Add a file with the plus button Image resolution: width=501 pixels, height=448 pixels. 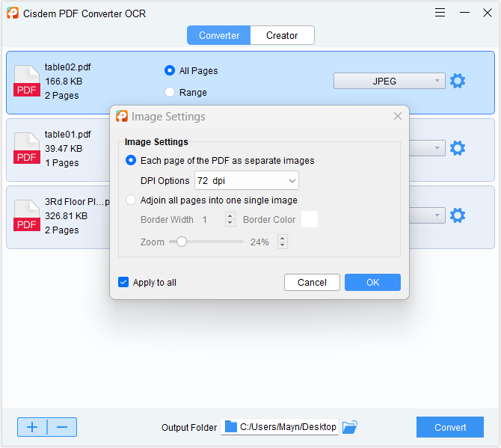coord(32,427)
